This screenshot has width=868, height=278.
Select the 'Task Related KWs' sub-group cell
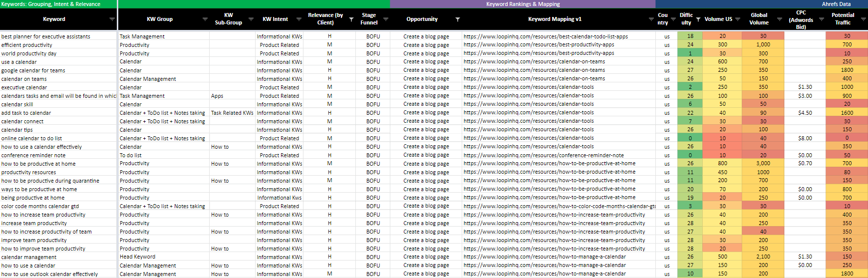[232, 113]
